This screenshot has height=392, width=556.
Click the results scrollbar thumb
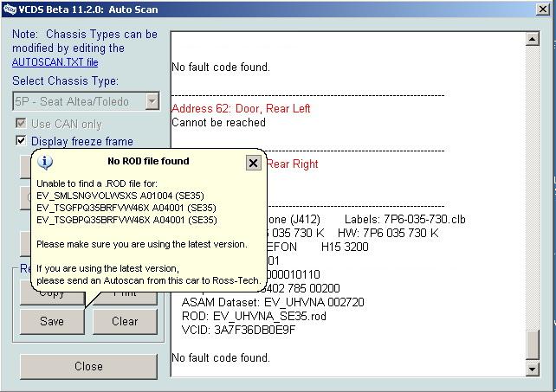(532, 344)
